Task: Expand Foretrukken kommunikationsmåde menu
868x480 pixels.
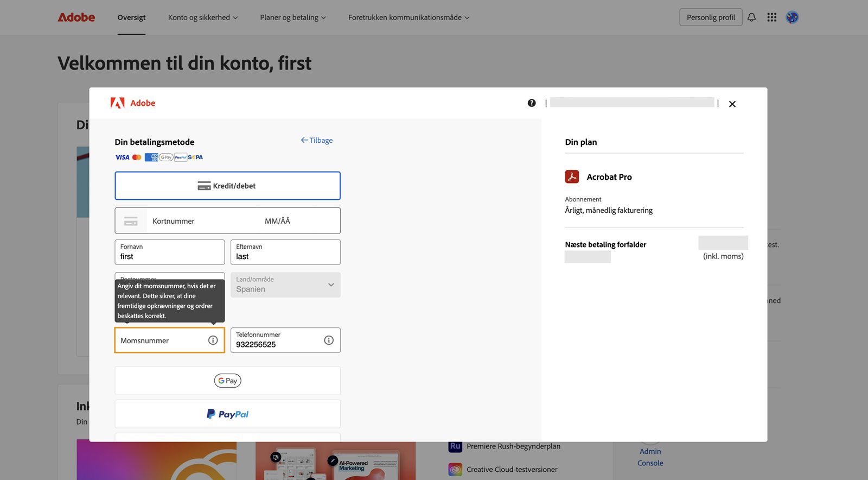Action: [x=409, y=17]
